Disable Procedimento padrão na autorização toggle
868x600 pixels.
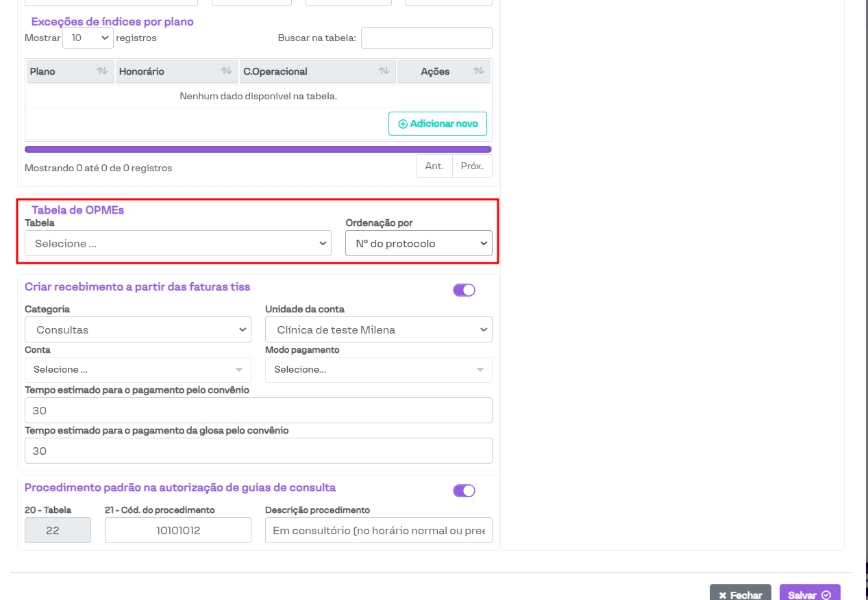(464, 491)
